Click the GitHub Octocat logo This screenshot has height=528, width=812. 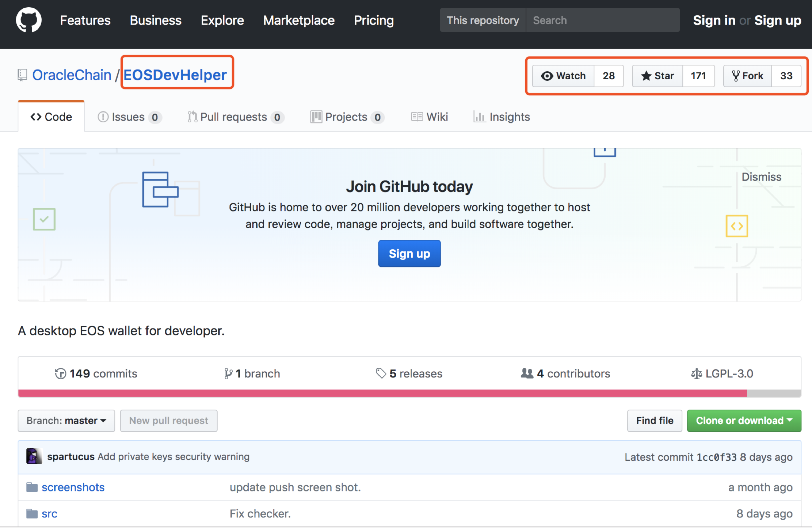(29, 20)
